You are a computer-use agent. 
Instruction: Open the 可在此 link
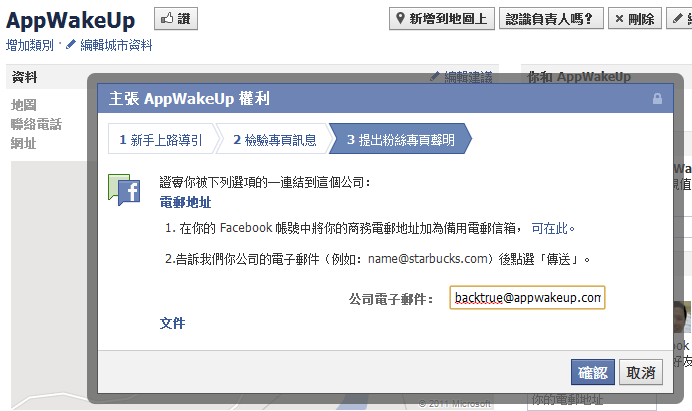click(x=549, y=228)
